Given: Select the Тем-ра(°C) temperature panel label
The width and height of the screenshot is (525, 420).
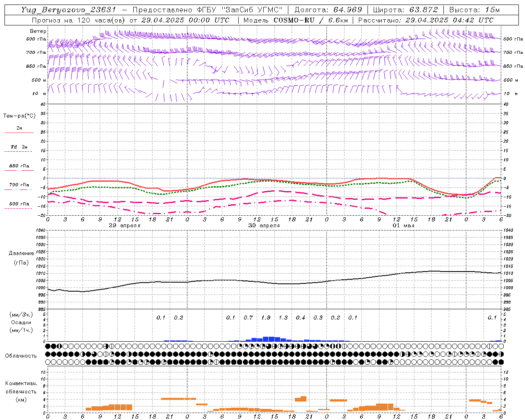Looking at the screenshot, I should [x=19, y=116].
